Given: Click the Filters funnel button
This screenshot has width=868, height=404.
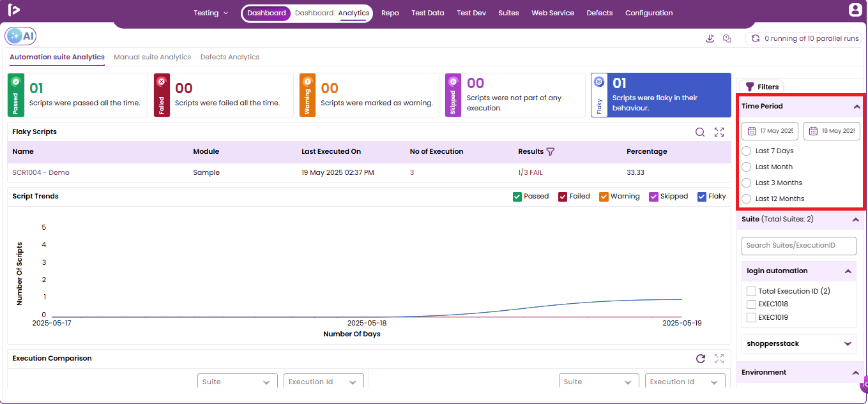Looking at the screenshot, I should pyautogui.click(x=761, y=87).
